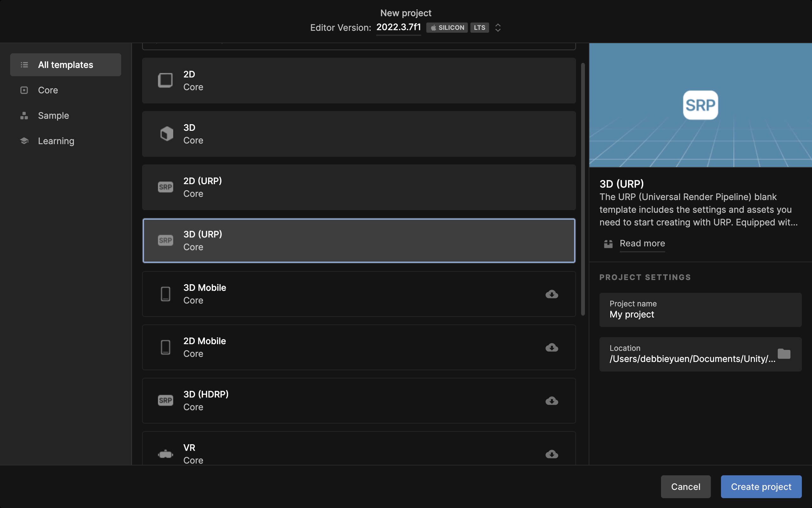Click the Learning graduation cap icon

tap(24, 141)
